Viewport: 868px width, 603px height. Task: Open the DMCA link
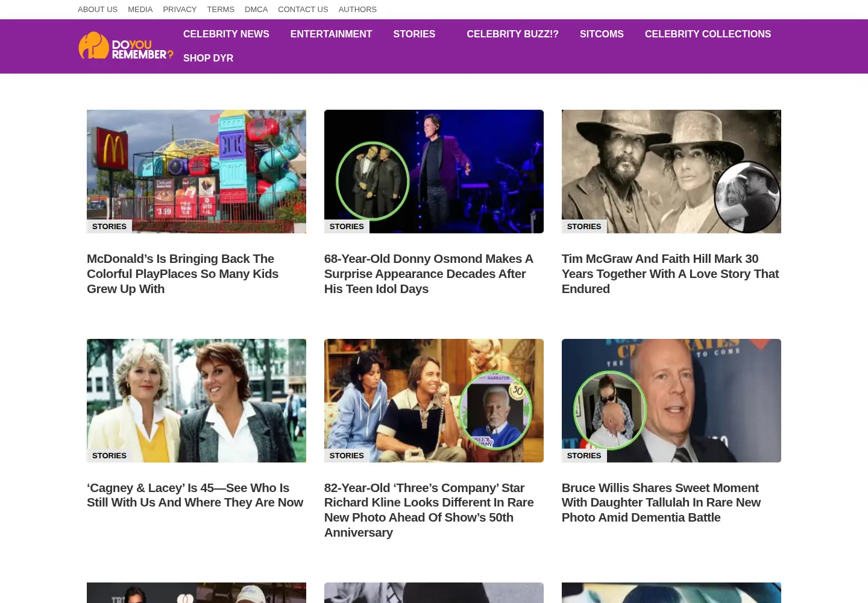[x=256, y=10]
